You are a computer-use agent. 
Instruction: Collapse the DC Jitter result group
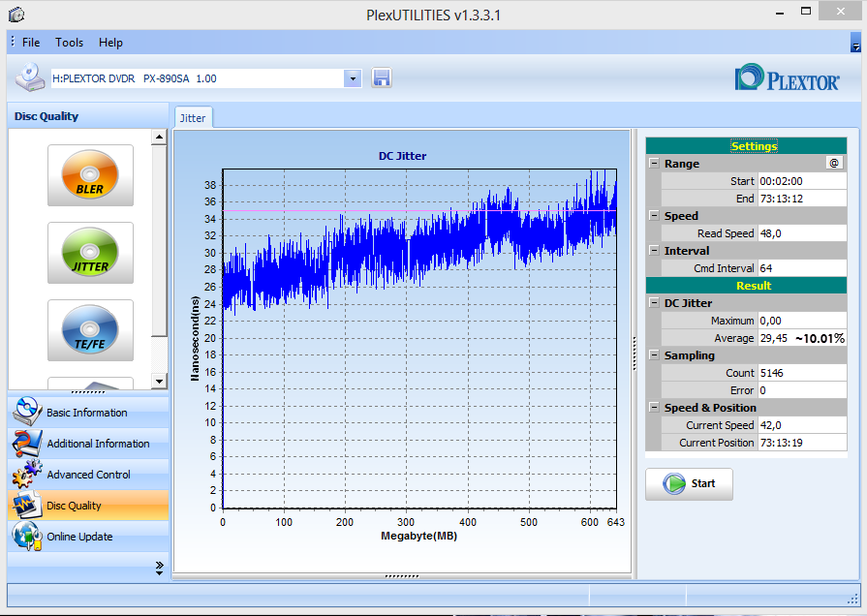point(654,303)
